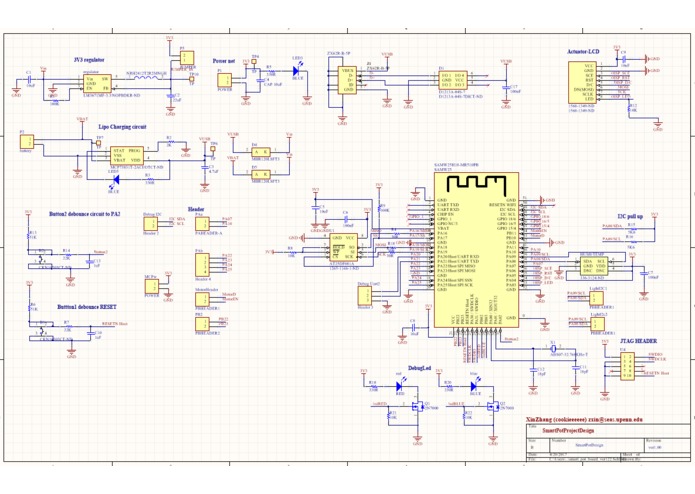
Task: Click the U4 JTAG header component
Action: pos(627,366)
